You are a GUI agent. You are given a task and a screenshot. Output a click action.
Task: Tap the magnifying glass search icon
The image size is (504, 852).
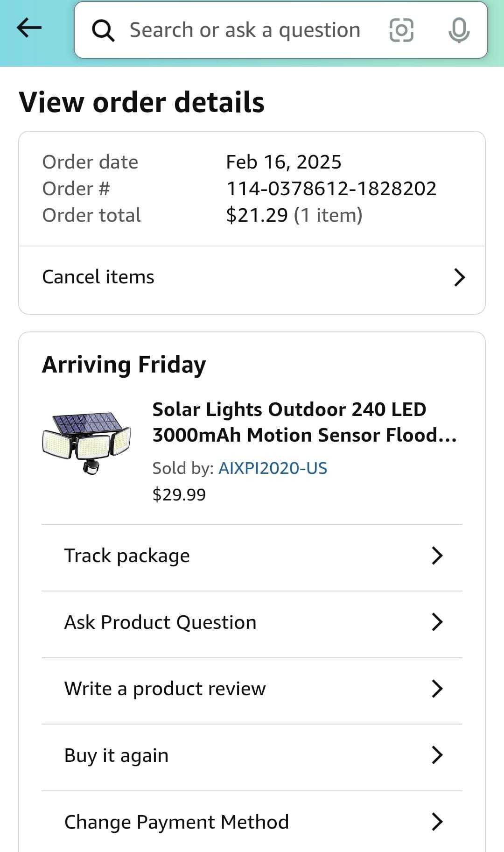[103, 31]
